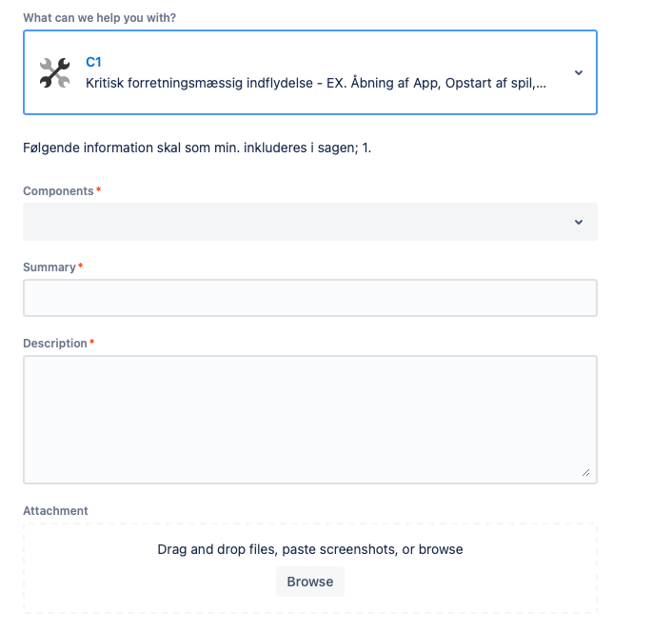Click the 'Følgende information skal' instruction text
The height and width of the screenshot is (632, 672).
(x=197, y=148)
